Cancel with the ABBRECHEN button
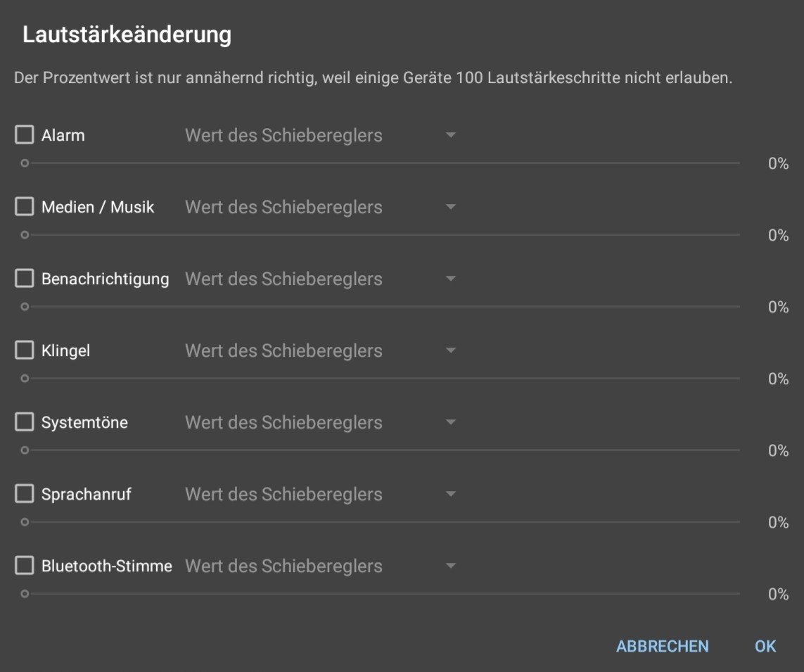The image size is (804, 672). tap(663, 646)
